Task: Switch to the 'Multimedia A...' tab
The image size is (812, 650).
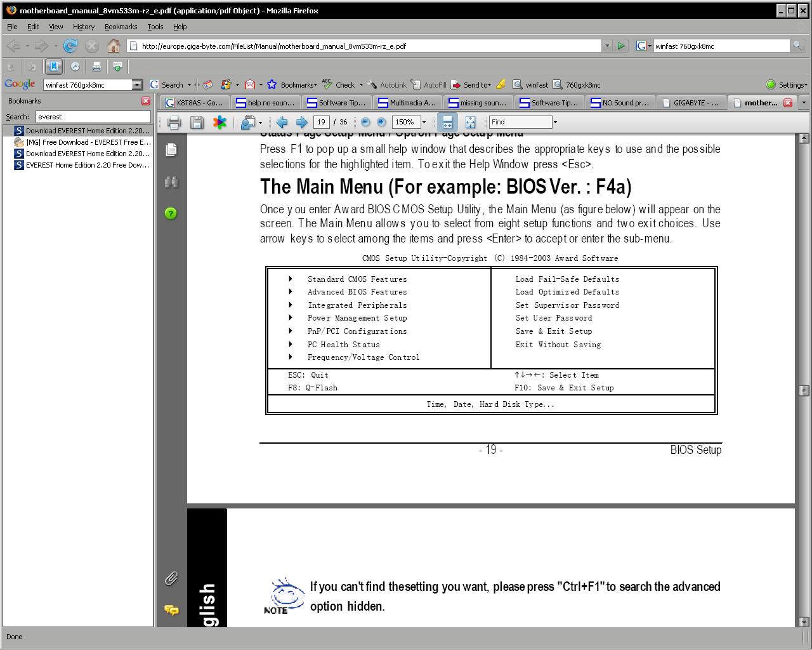Action: coord(407,102)
